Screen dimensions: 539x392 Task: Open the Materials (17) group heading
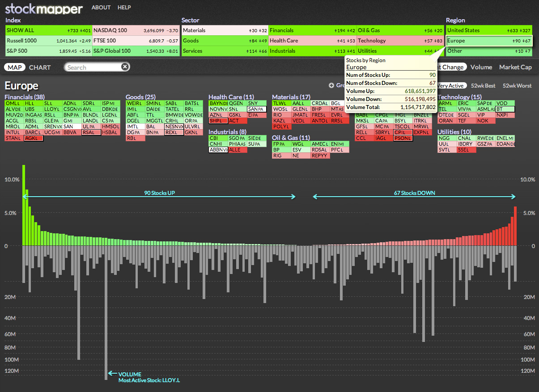tap(291, 97)
